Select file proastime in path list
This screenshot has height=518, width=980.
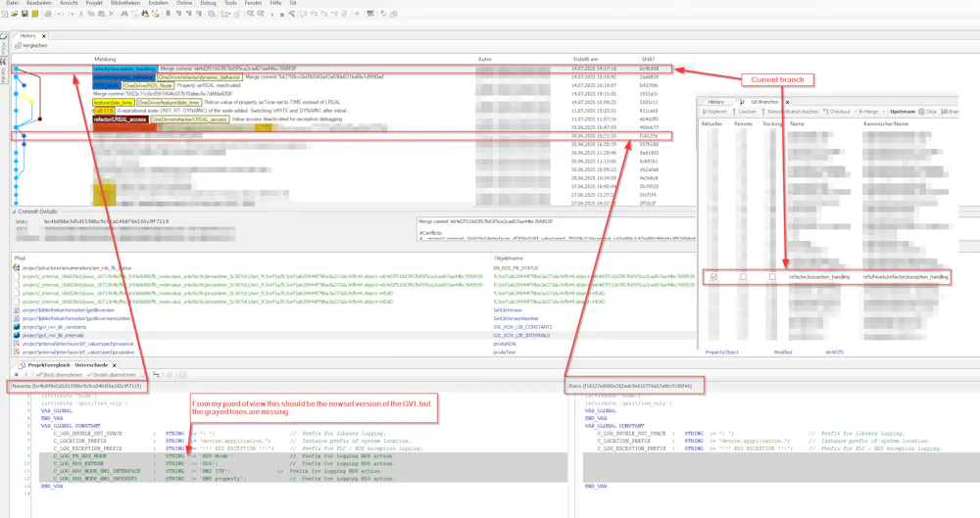coord(78,353)
